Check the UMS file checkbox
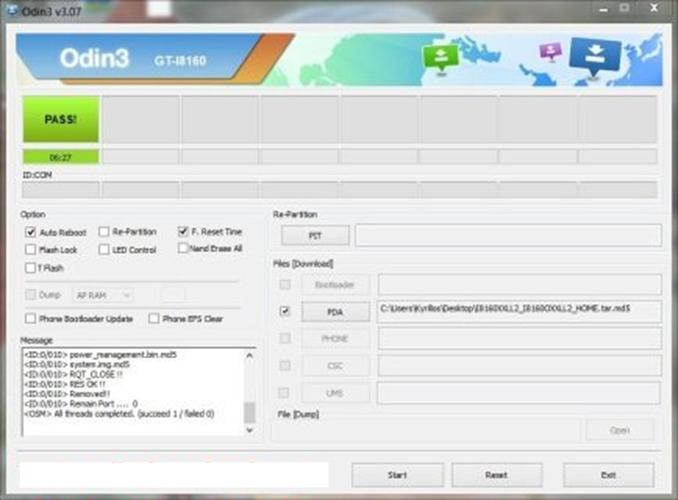 284,393
